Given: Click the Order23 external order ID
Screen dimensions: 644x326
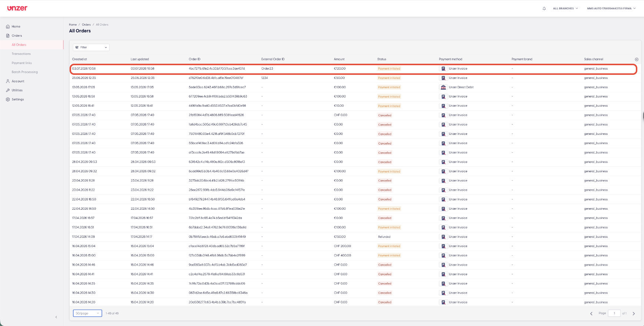Looking at the screenshot, I should point(267,69).
